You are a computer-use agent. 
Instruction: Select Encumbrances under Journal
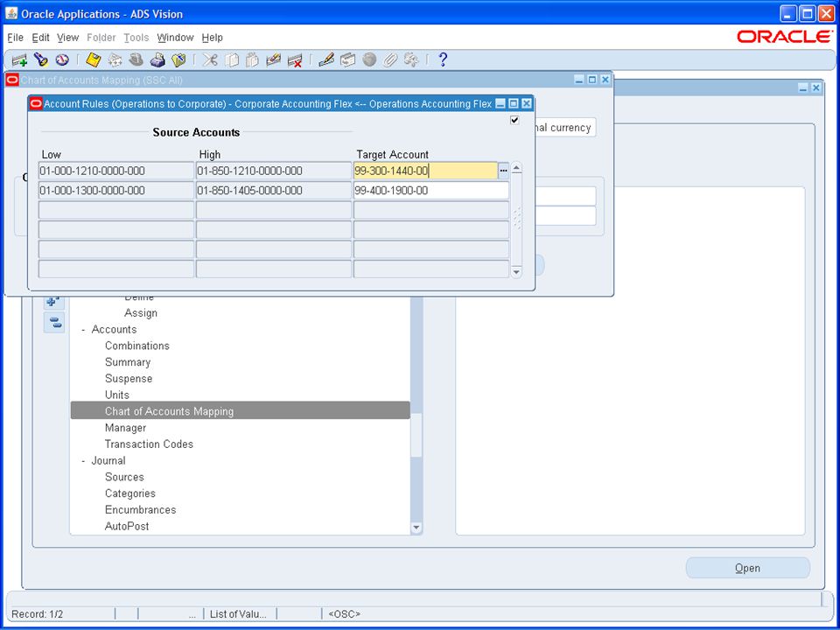point(140,510)
